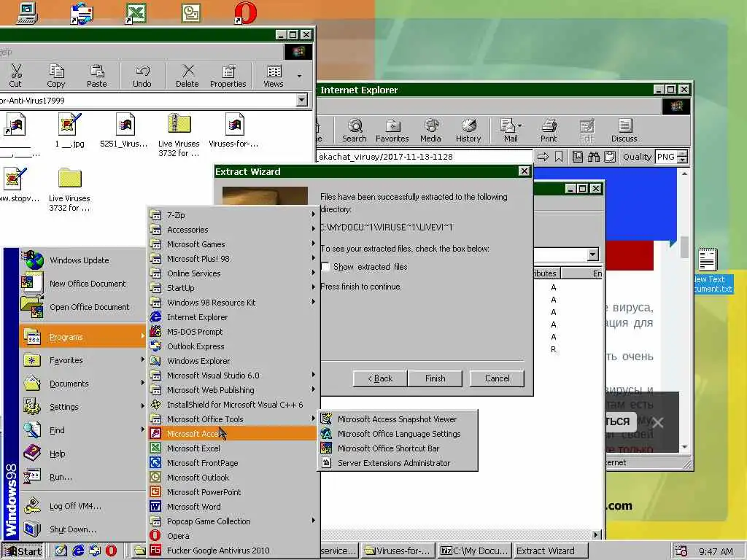The image size is (747, 560).
Task: Adjust the Quality PNG stepper arrows
Action: click(x=683, y=157)
